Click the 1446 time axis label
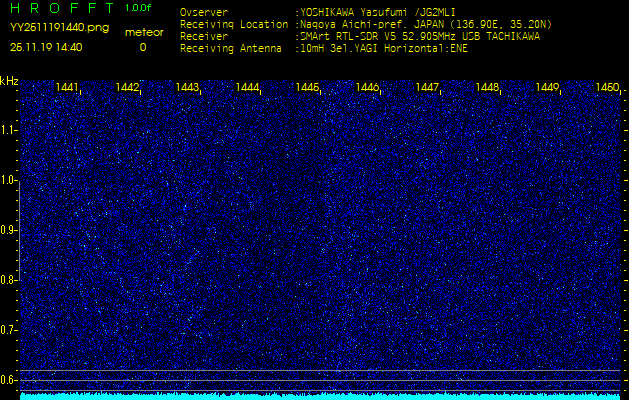This screenshot has width=629, height=400. [367, 87]
